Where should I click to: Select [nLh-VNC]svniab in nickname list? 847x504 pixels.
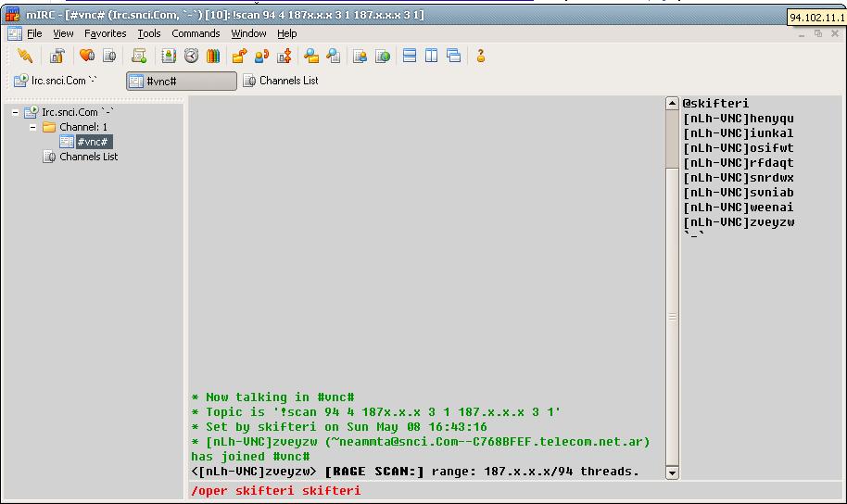739,193
